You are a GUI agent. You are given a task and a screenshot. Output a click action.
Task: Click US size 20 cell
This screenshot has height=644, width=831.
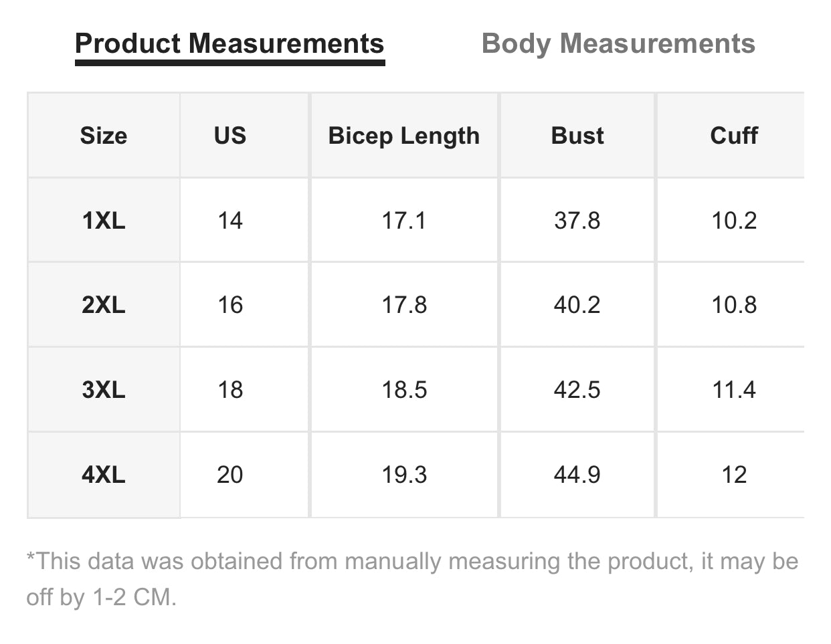click(230, 475)
